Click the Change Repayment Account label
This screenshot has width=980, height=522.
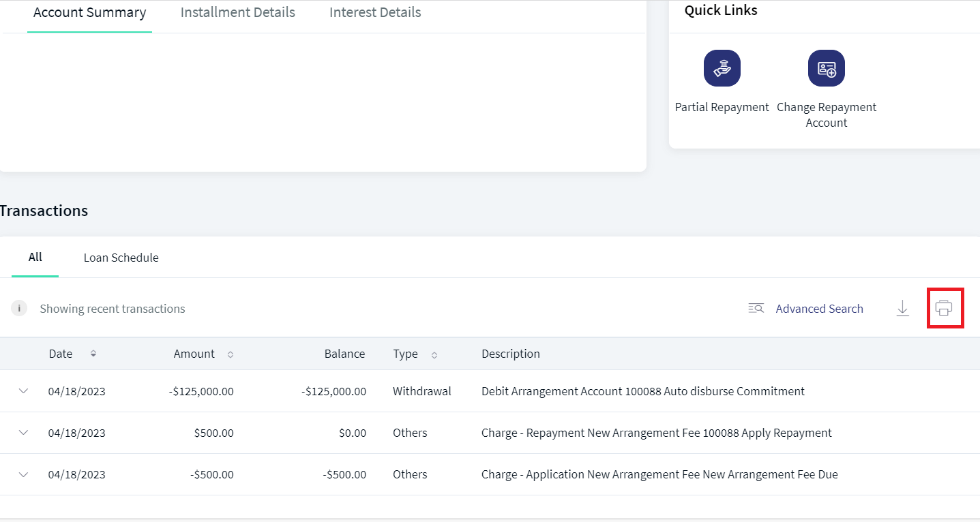tap(827, 115)
